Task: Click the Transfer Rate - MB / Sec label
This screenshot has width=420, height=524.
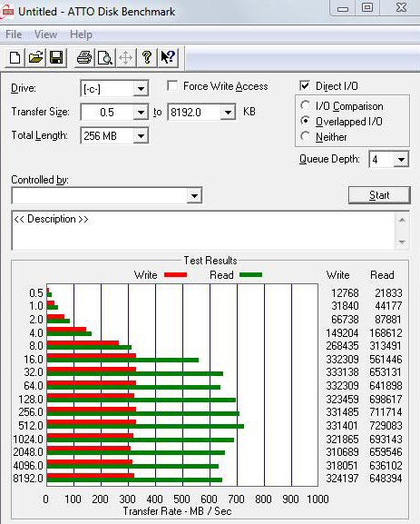Action: (x=177, y=511)
